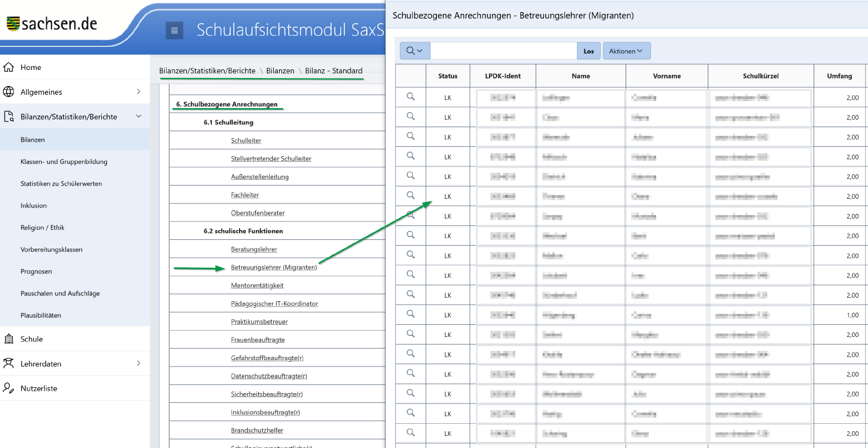The width and height of the screenshot is (868, 448).
Task: Open the Pädagogischer IT-Koordinator link
Action: pyautogui.click(x=274, y=303)
